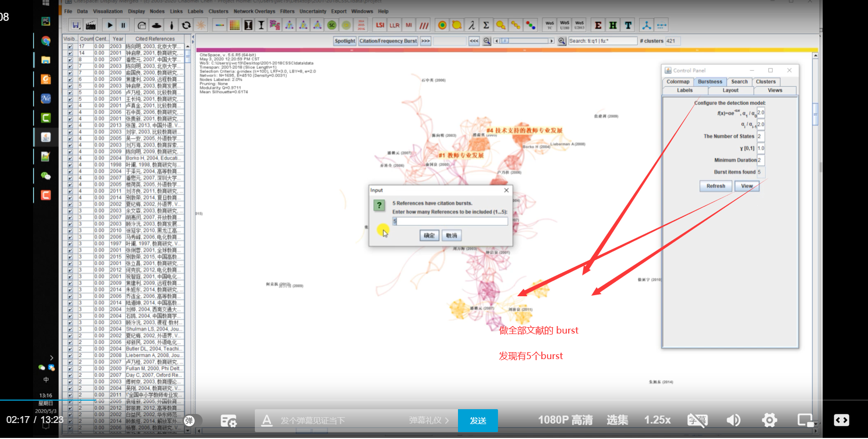Click the movie clapperboard icon

91,25
